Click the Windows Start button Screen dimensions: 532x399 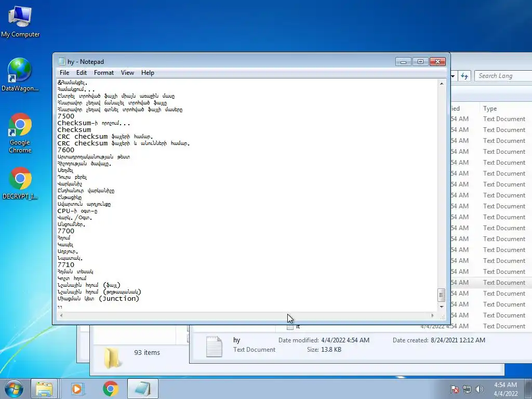click(x=14, y=389)
